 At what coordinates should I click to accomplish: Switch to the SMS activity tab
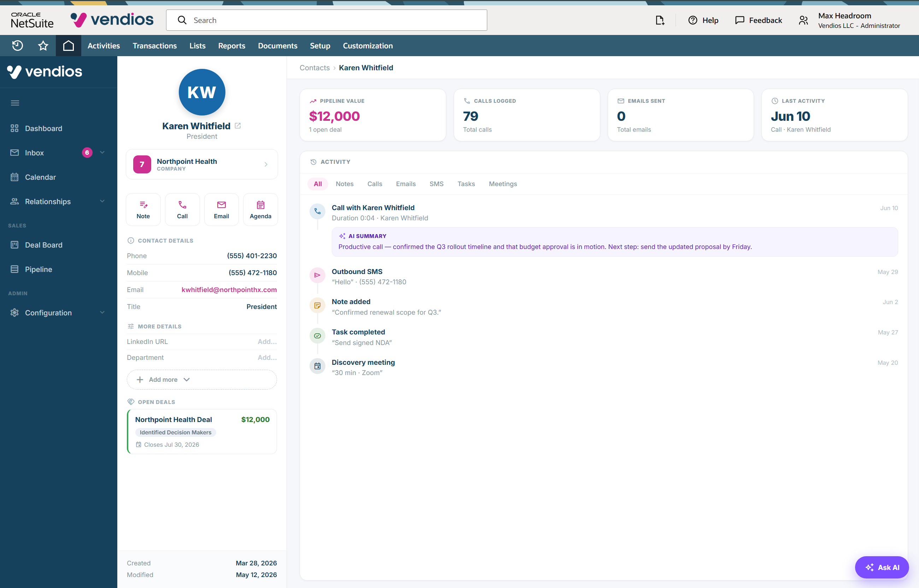[437, 184]
